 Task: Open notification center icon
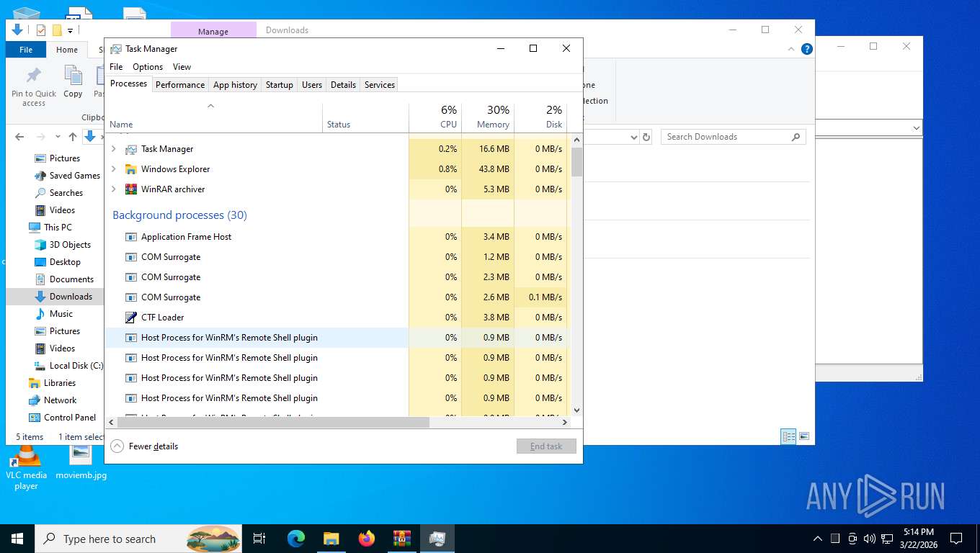click(x=956, y=538)
